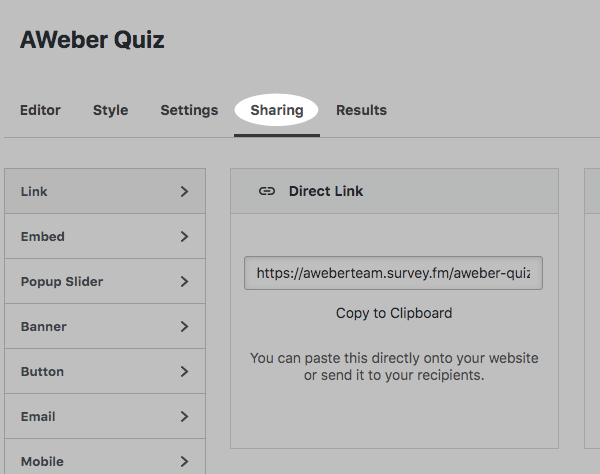Click the survey URL input field
600x474 pixels.
coord(393,272)
